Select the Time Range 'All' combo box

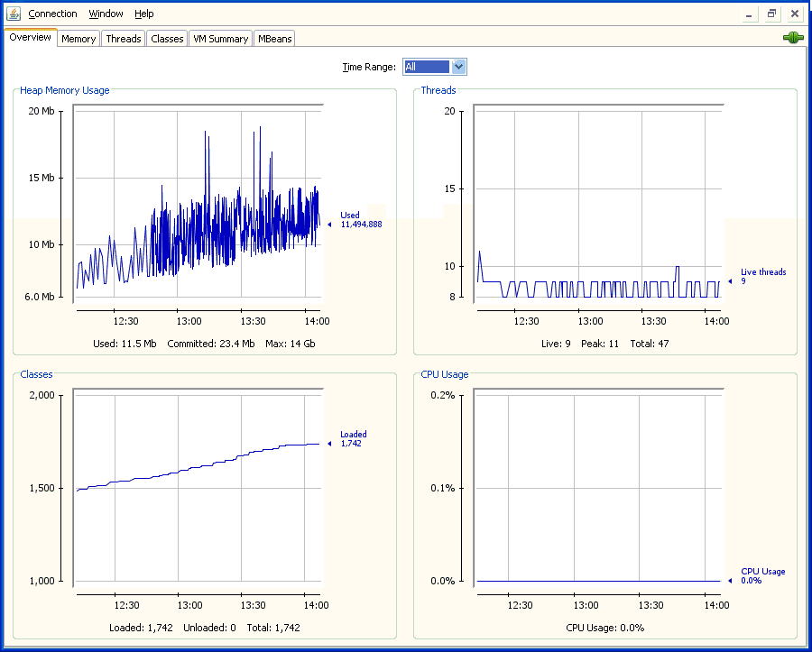click(x=426, y=67)
